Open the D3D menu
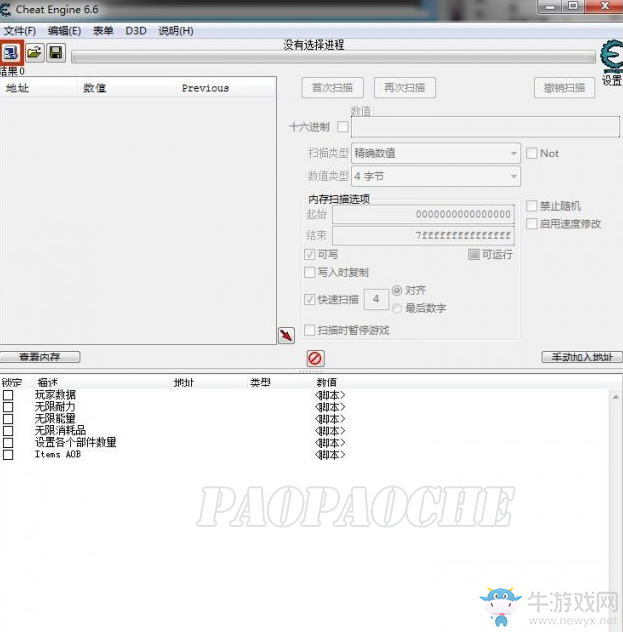 [x=136, y=31]
